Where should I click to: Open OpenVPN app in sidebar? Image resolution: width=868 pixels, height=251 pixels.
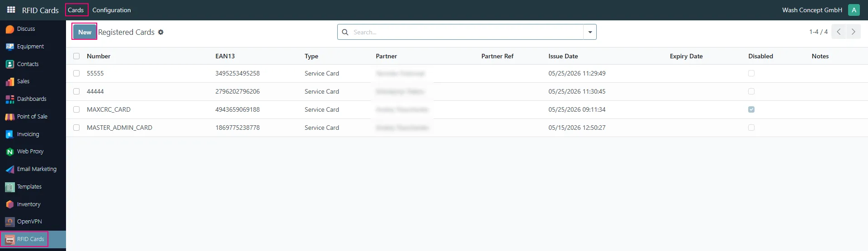tap(33, 222)
